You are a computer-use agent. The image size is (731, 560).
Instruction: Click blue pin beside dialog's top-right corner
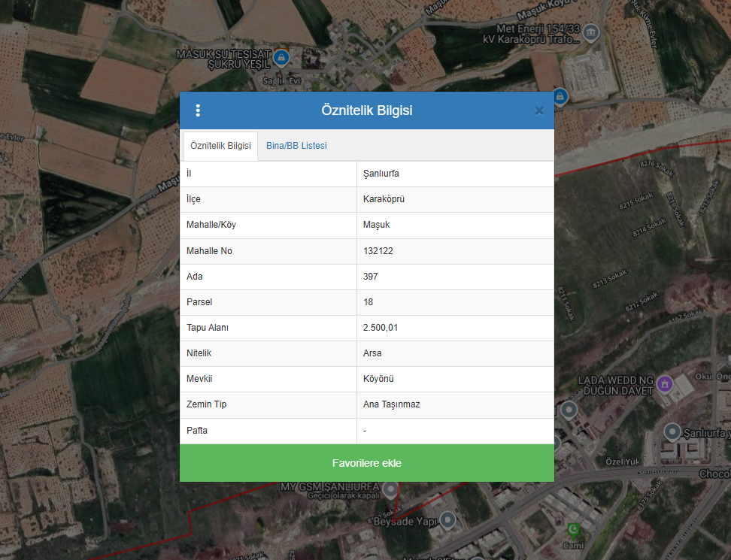(560, 96)
